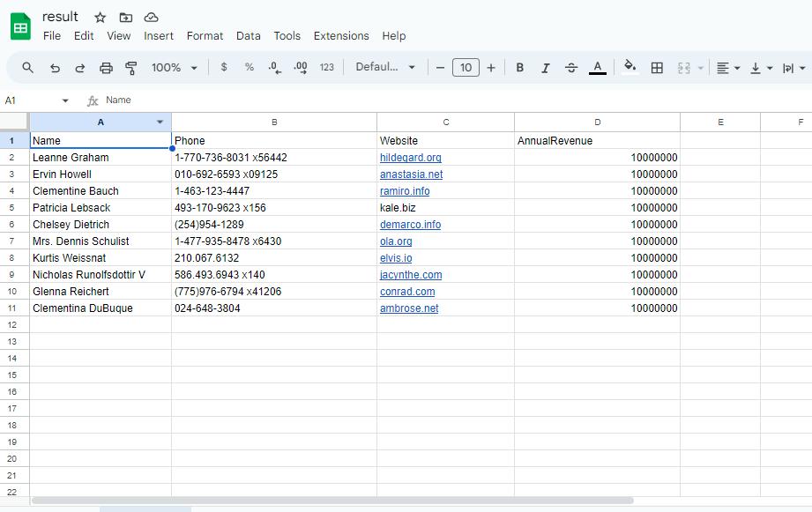Check the cloud save status icon
This screenshot has height=512, width=812.
[x=151, y=18]
